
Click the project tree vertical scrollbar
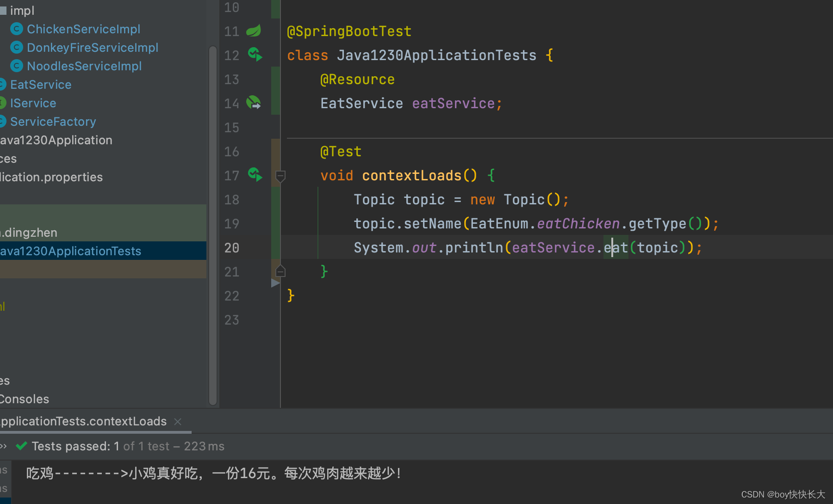213,226
